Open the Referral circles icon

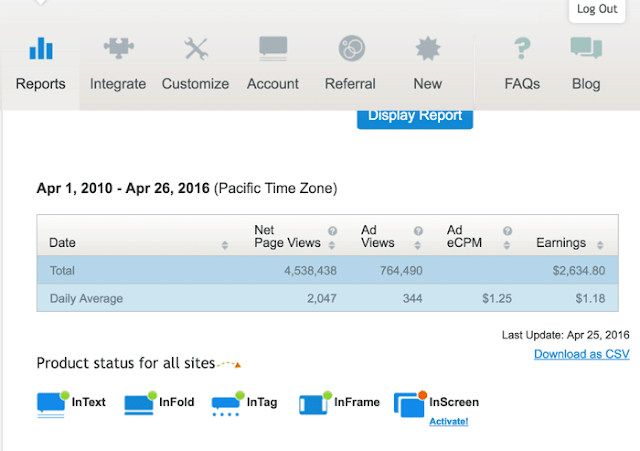point(352,48)
